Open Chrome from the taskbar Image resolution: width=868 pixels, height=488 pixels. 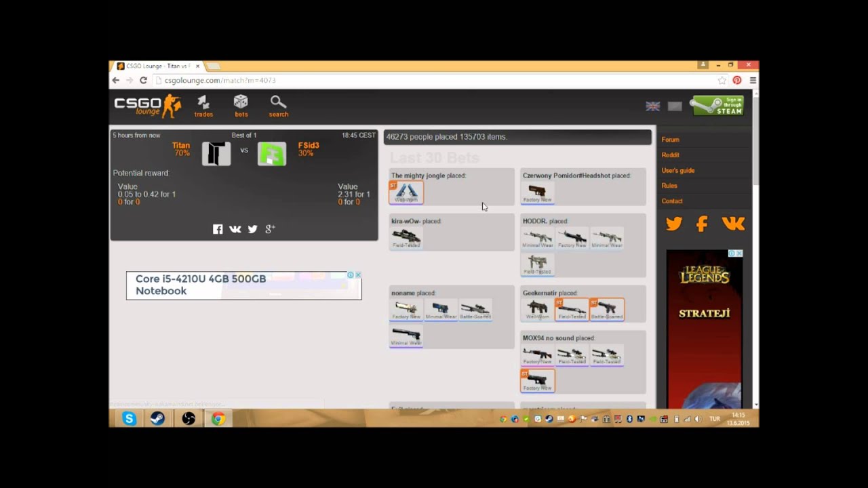[218, 419]
